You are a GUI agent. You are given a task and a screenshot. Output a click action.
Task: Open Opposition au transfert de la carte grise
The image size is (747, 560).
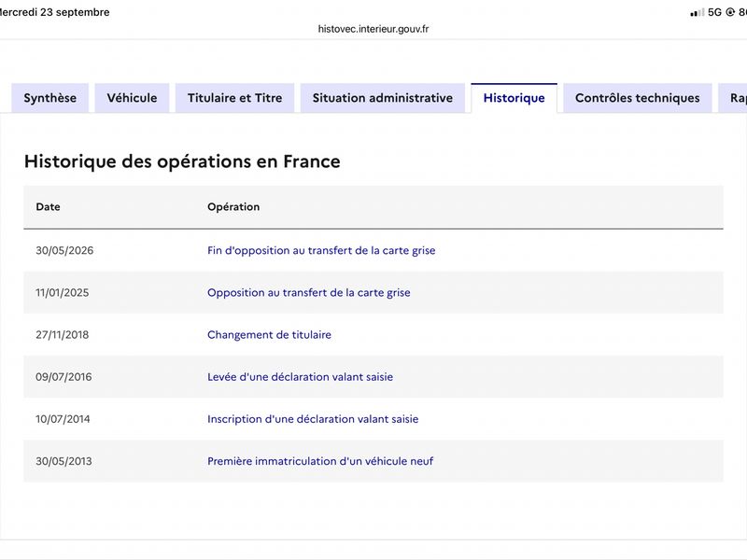309,292
